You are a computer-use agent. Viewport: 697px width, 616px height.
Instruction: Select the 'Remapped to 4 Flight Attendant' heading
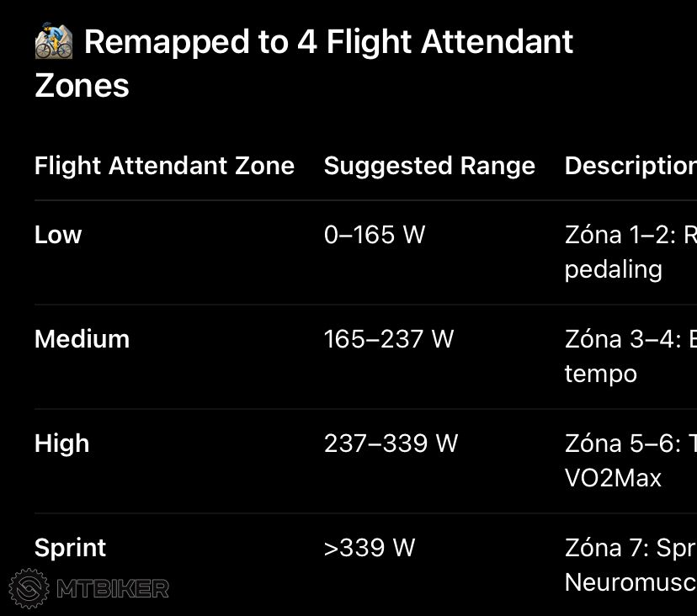[x=328, y=41]
